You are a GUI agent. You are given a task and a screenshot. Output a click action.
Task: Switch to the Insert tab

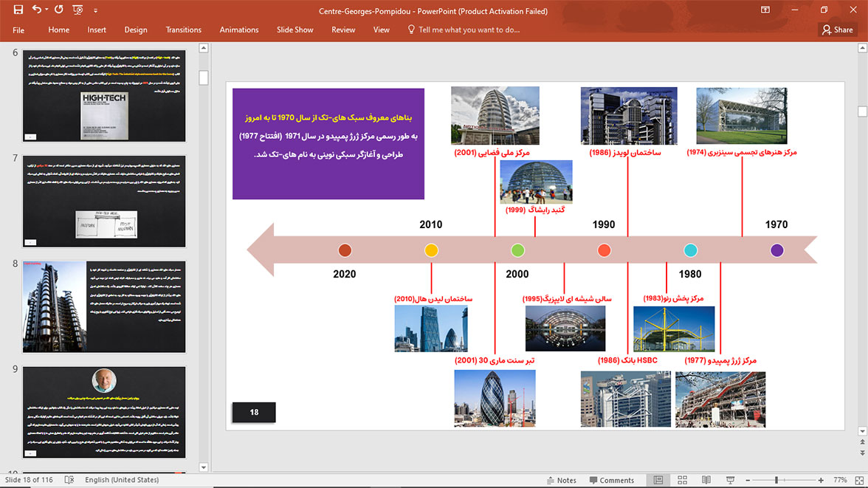(x=96, y=30)
